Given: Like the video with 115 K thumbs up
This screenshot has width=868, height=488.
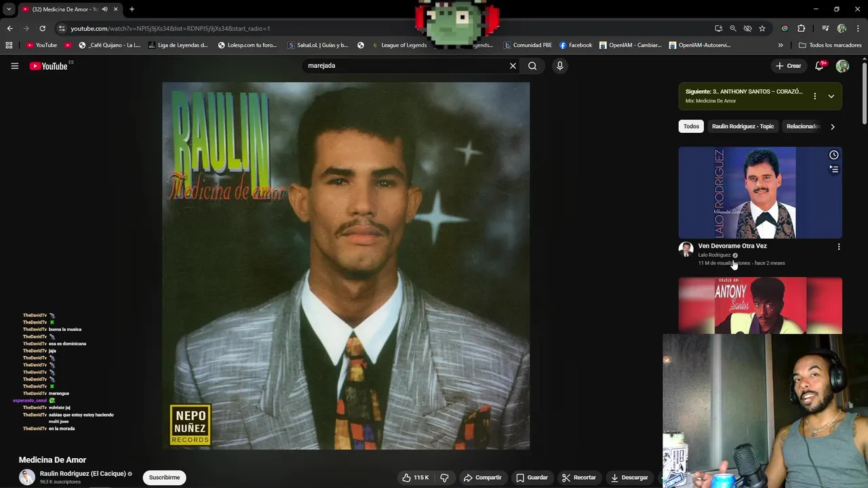Looking at the screenshot, I should pos(416,477).
